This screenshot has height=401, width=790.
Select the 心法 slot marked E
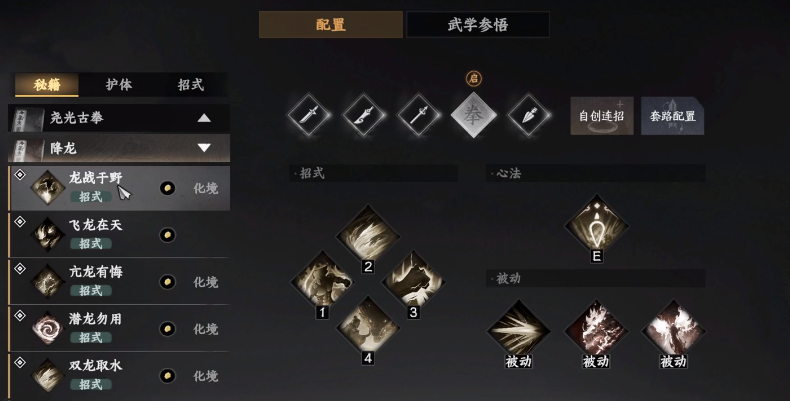point(597,226)
